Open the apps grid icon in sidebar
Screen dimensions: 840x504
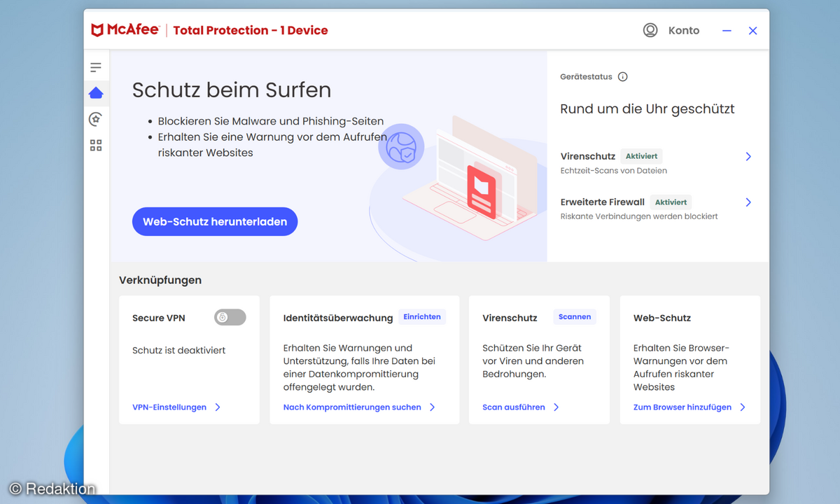96,146
